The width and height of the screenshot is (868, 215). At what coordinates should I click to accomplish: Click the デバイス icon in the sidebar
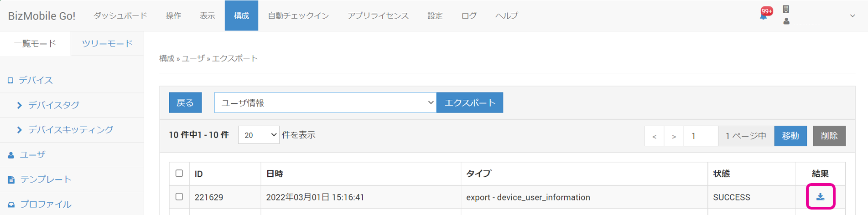coord(10,81)
